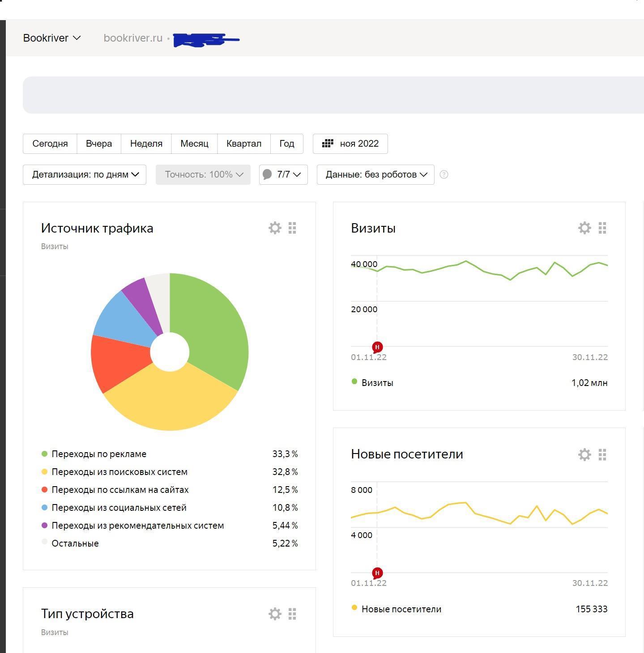The height and width of the screenshot is (653, 644).
Task: Click help question mark next to Данные
Action: click(444, 175)
